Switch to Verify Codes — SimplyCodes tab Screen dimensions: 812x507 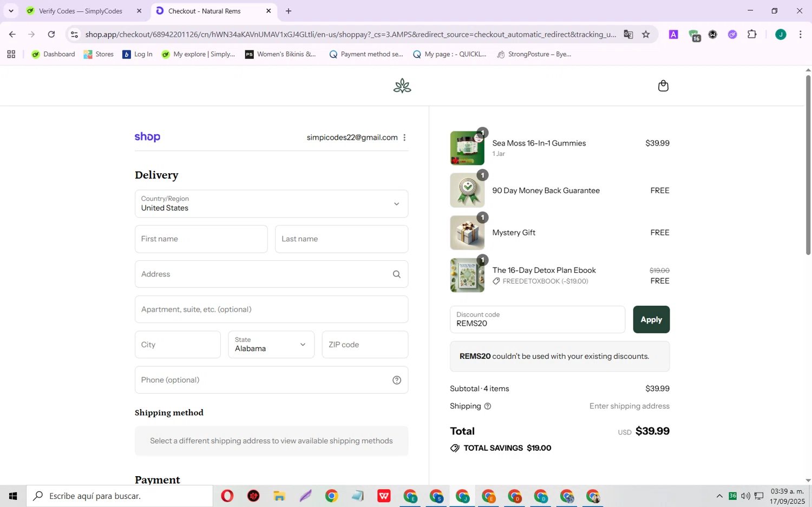click(80, 11)
